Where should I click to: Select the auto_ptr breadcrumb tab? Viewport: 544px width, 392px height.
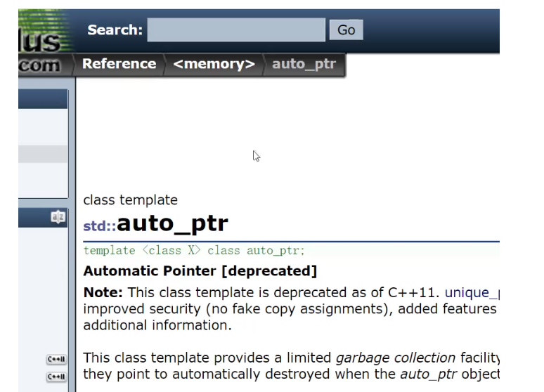pyautogui.click(x=304, y=64)
